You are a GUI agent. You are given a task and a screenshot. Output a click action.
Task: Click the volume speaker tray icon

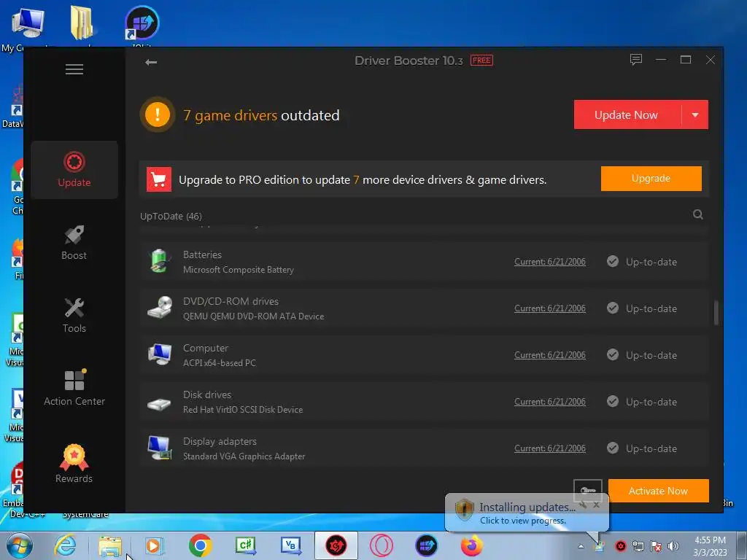[x=673, y=546]
